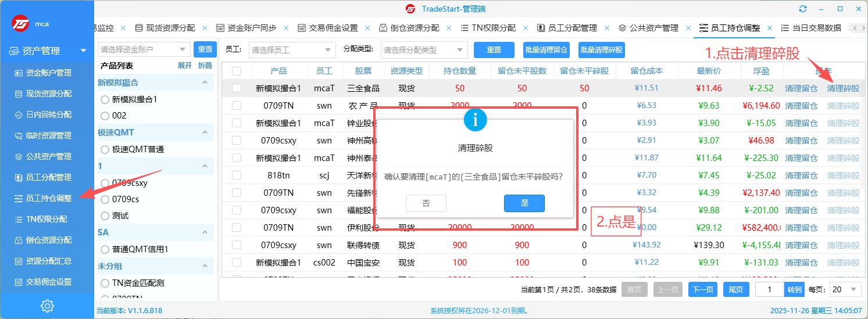The width and height of the screenshot is (868, 319).
Task: Click 现货资源分配 sidebar icon
Action: pyautogui.click(x=19, y=94)
